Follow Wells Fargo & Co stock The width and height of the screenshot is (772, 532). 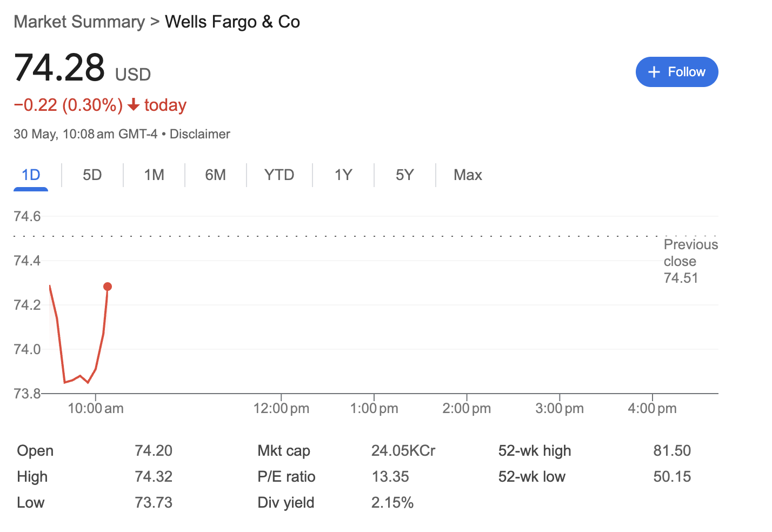[677, 72]
